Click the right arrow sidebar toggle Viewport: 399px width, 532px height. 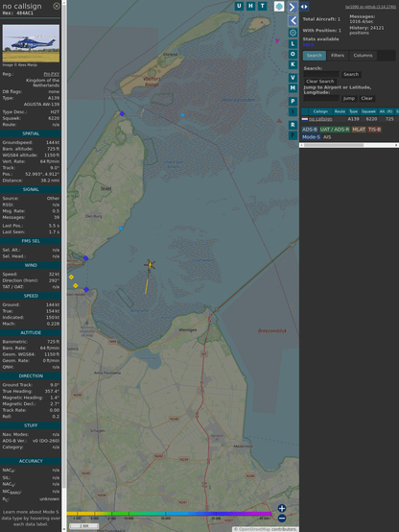(293, 7)
